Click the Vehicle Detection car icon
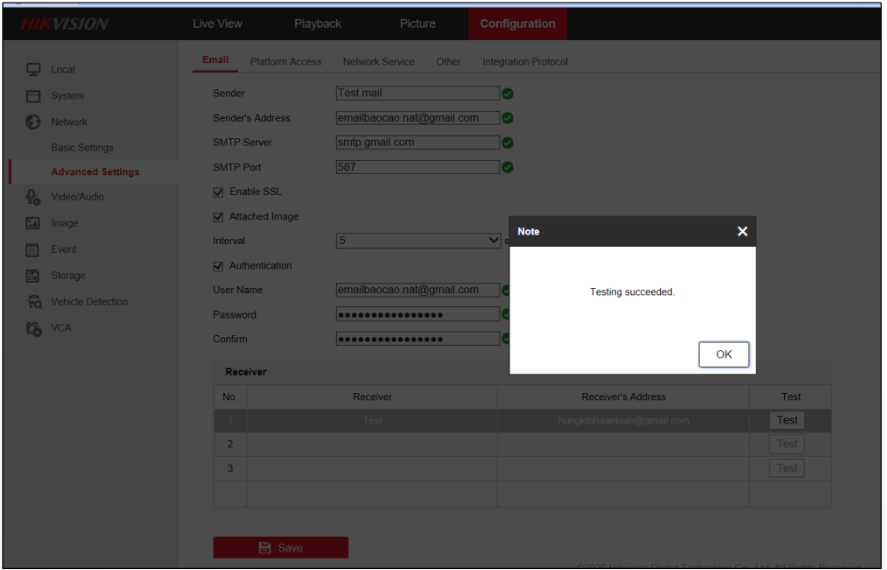Screen dimensions: 887x570 33,301
